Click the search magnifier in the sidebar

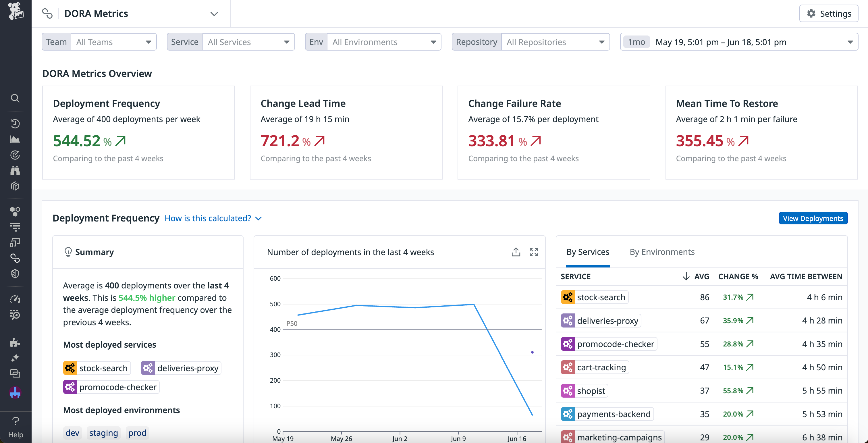pyautogui.click(x=16, y=99)
